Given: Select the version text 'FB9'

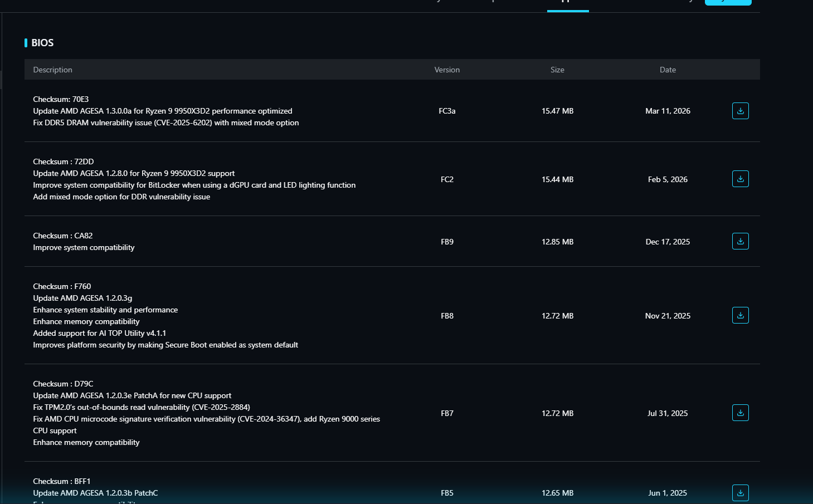Looking at the screenshot, I should coord(447,242).
